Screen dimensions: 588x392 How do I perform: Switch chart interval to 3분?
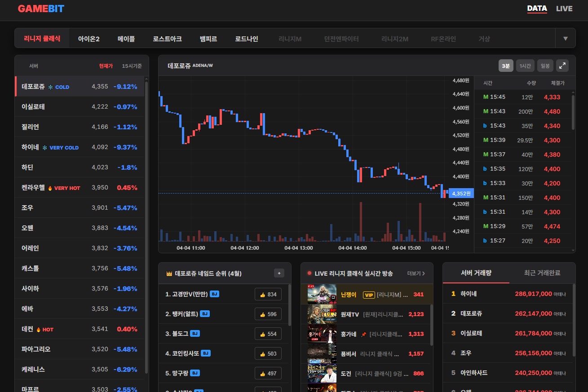[506, 66]
